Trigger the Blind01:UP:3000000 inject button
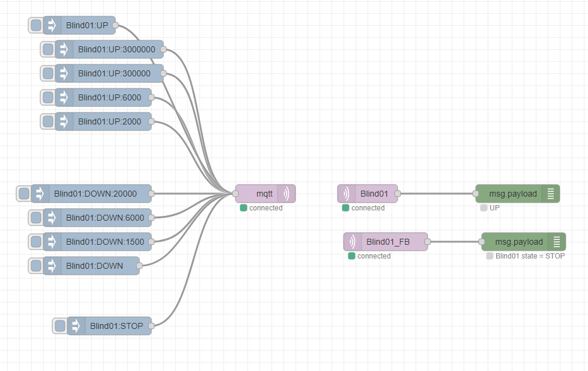 [48, 49]
